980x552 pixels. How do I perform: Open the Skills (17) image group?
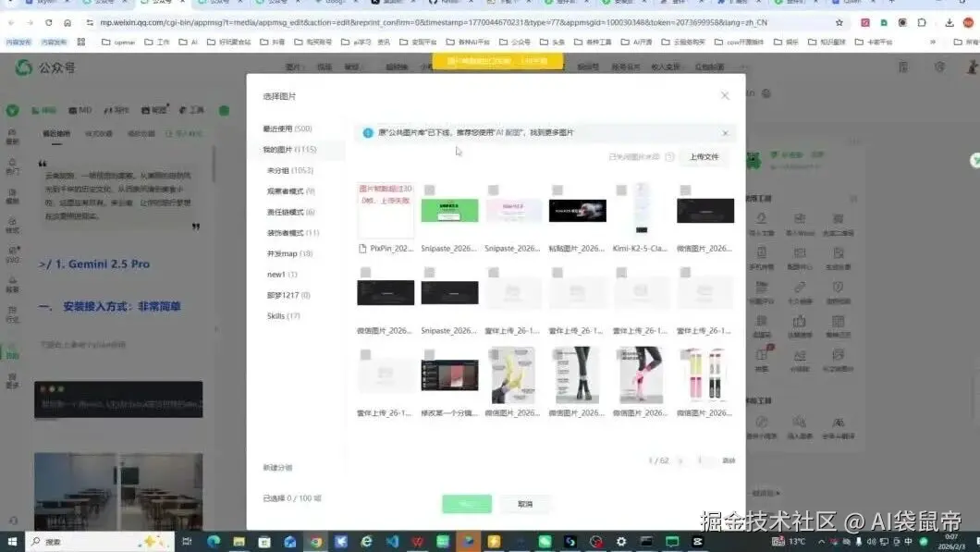(x=284, y=316)
